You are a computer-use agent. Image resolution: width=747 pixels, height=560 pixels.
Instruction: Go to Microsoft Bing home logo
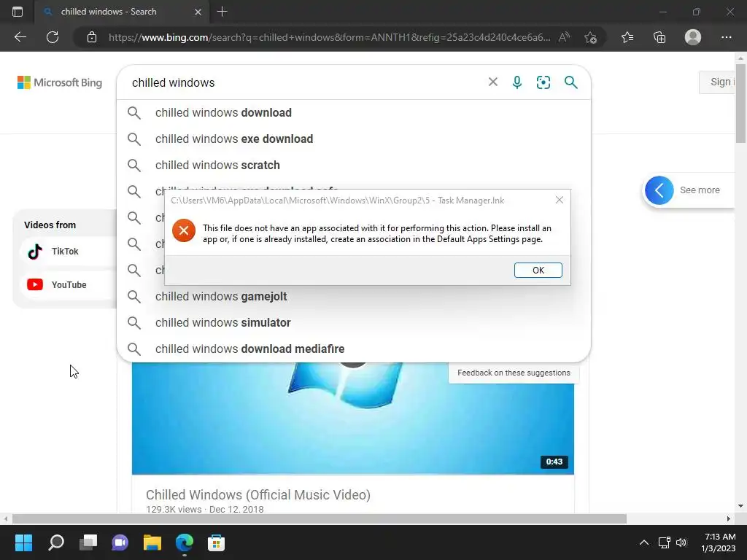(60, 82)
